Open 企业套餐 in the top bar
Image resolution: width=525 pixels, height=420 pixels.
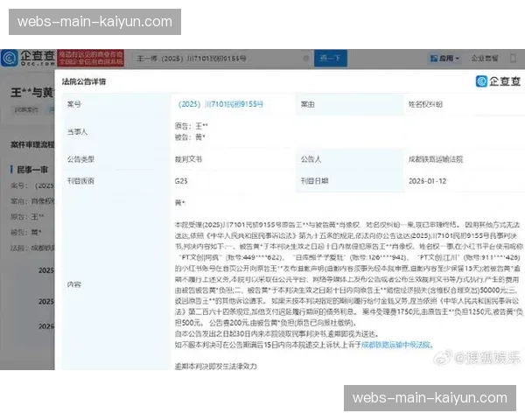(x=485, y=59)
